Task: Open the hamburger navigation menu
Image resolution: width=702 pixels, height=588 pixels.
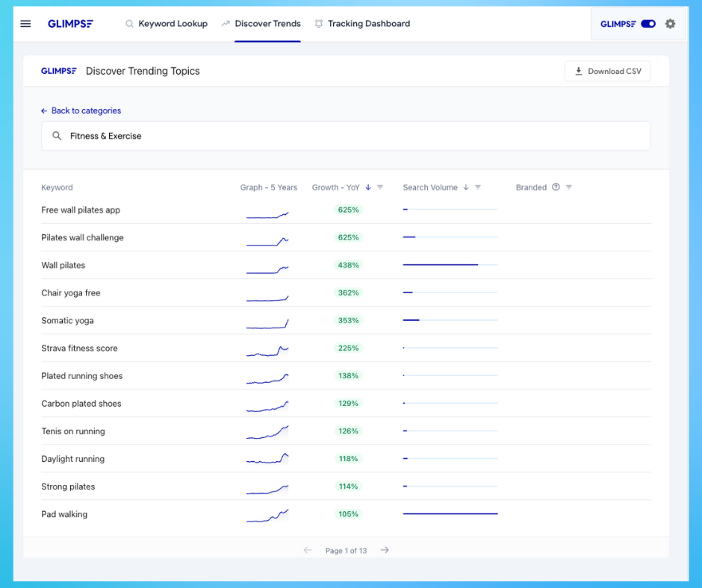Action: coord(25,23)
